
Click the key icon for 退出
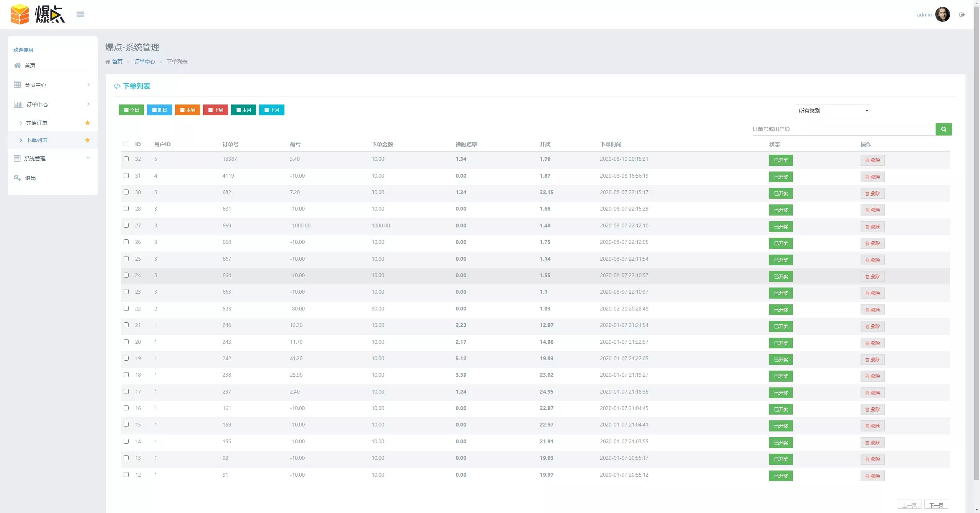(x=17, y=178)
